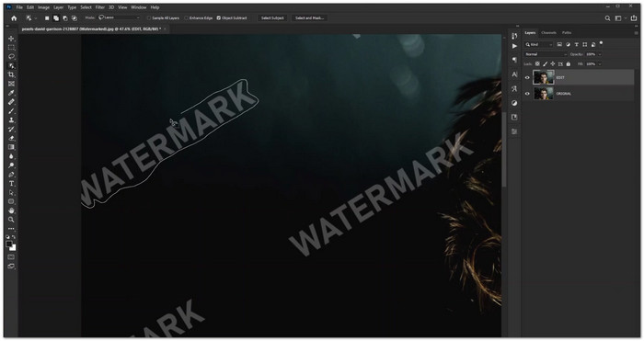Select the Pen tool

[x=11, y=175]
